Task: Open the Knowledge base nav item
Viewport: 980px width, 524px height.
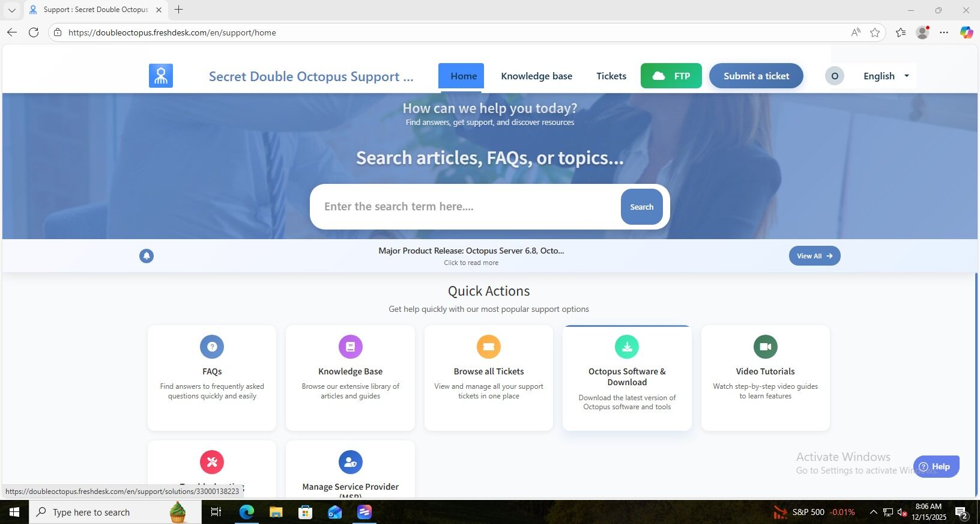Action: [x=537, y=76]
